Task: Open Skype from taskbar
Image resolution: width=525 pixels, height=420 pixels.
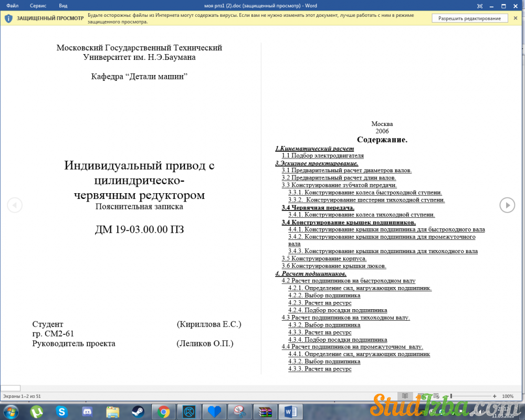Action: point(61,412)
